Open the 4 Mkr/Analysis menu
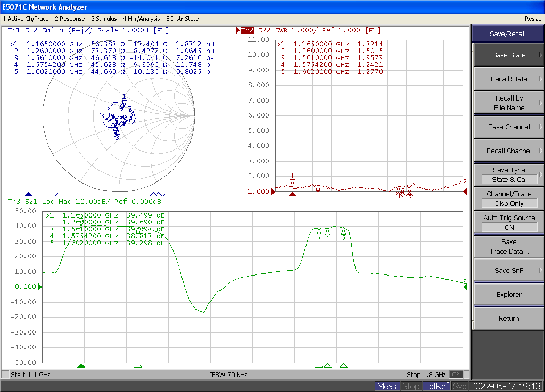 [x=142, y=19]
